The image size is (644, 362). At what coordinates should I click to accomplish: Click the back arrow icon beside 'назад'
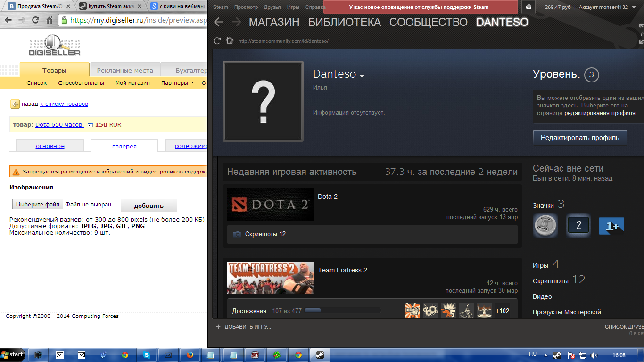click(x=15, y=104)
